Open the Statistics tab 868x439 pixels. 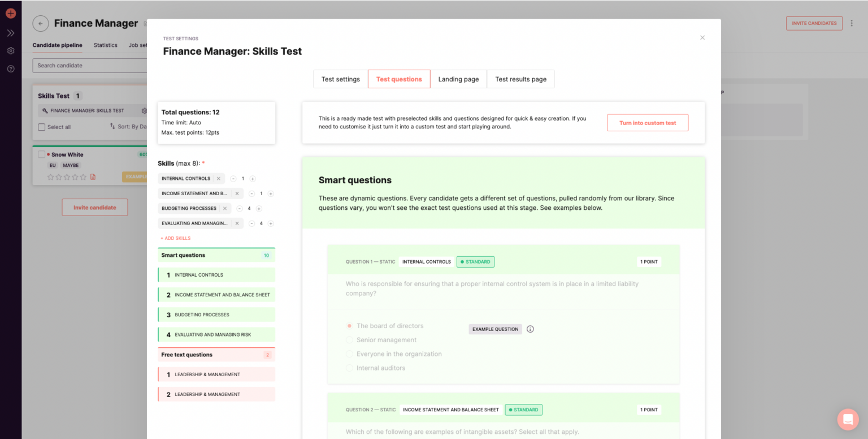coord(105,45)
